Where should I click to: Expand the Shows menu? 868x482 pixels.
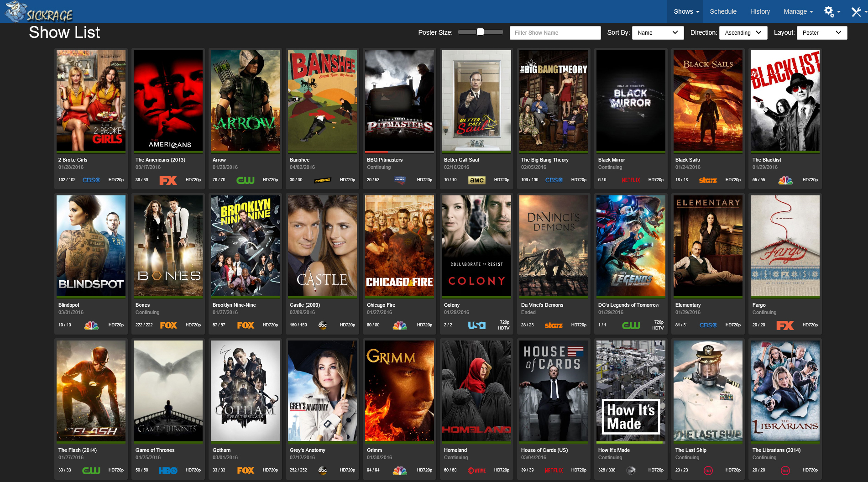[x=686, y=11]
